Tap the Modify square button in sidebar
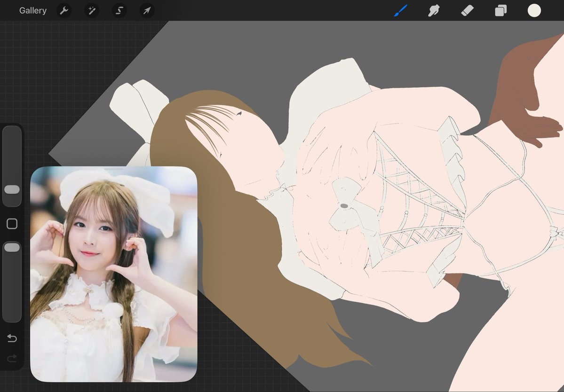Image resolution: width=564 pixels, height=392 pixels. 12,223
